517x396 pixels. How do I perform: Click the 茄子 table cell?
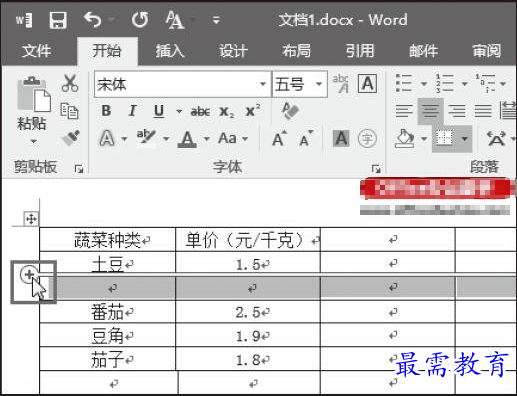click(107, 360)
